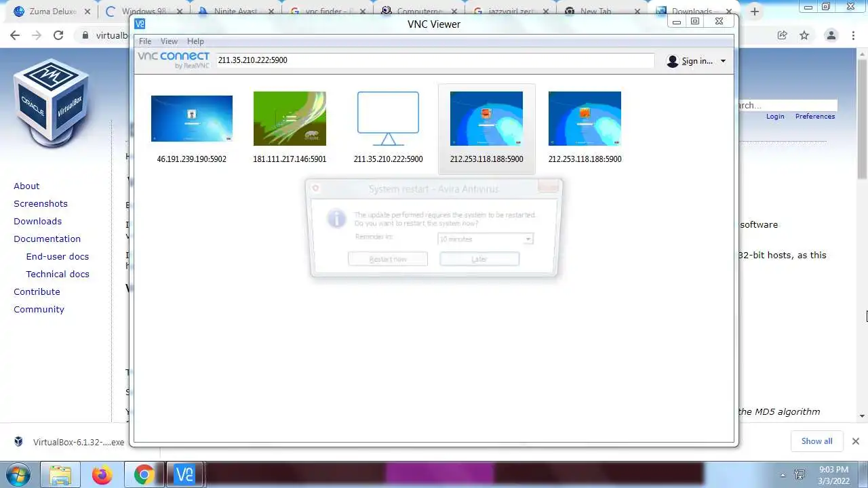The width and height of the screenshot is (868, 488).
Task: Click the VirtualBox site search field
Action: [x=787, y=105]
